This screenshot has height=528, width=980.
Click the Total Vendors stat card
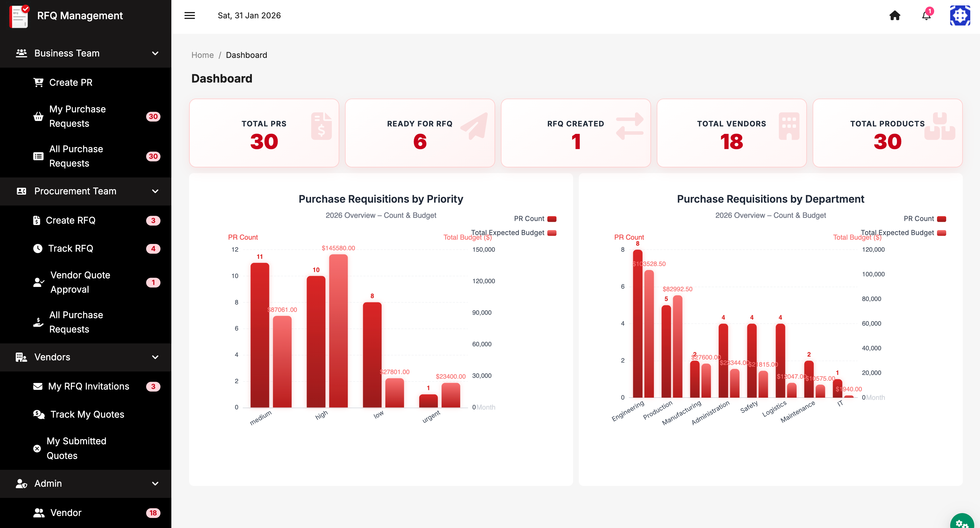click(x=731, y=133)
